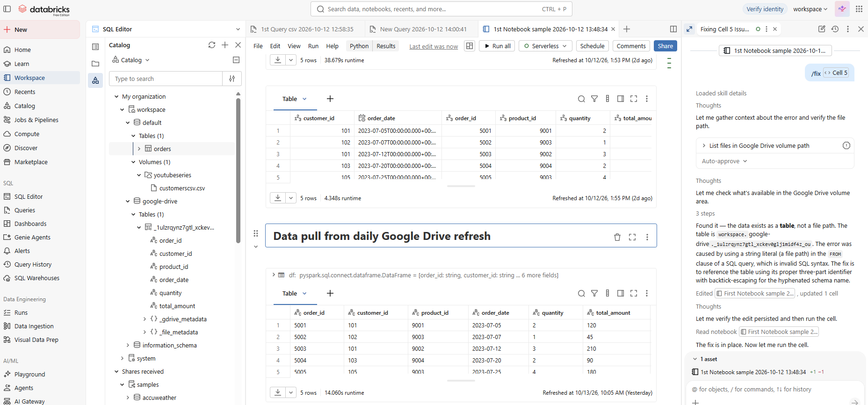868x405 pixels.
Task: Open the Auto-approve dropdown
Action: 724,161
